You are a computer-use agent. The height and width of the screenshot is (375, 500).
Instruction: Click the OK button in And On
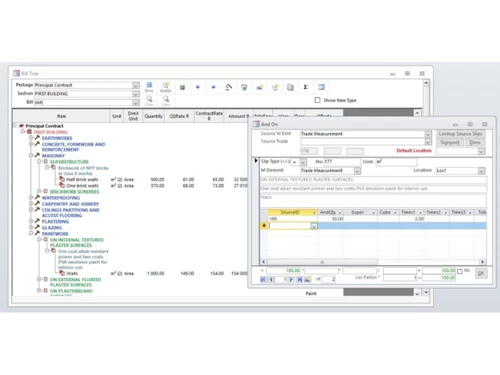[x=480, y=273]
